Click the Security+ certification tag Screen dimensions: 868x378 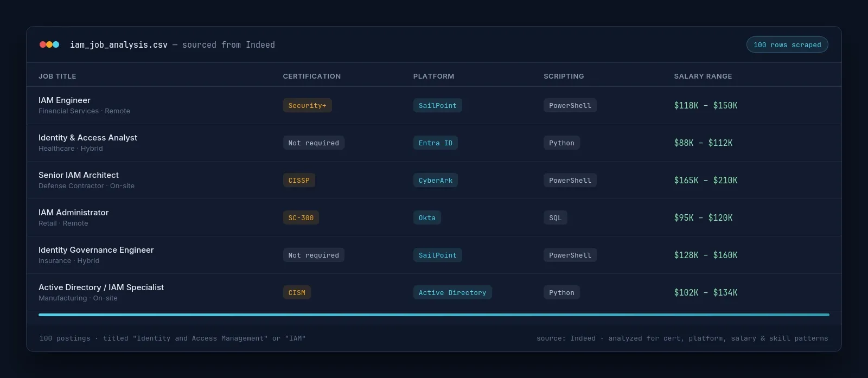click(308, 106)
